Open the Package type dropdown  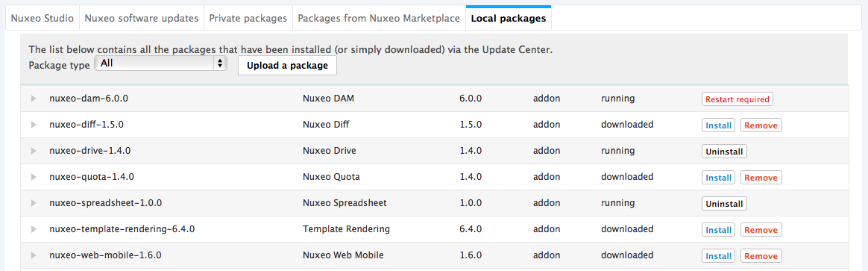click(161, 63)
